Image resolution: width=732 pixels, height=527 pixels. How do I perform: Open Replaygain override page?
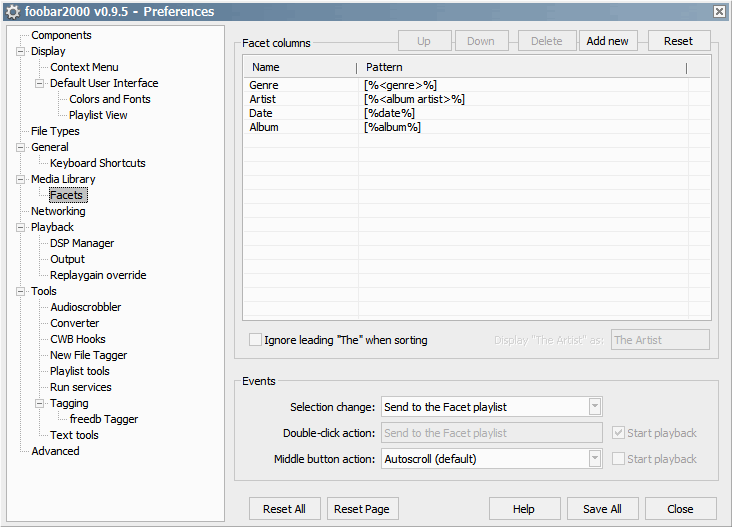(98, 275)
